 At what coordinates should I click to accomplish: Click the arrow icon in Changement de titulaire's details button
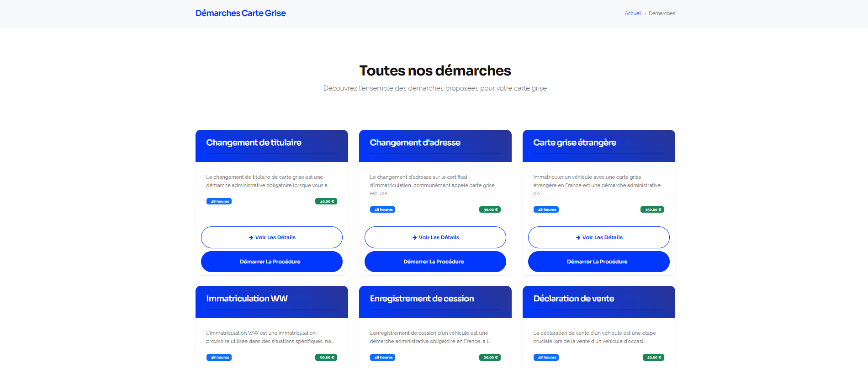pyautogui.click(x=251, y=237)
